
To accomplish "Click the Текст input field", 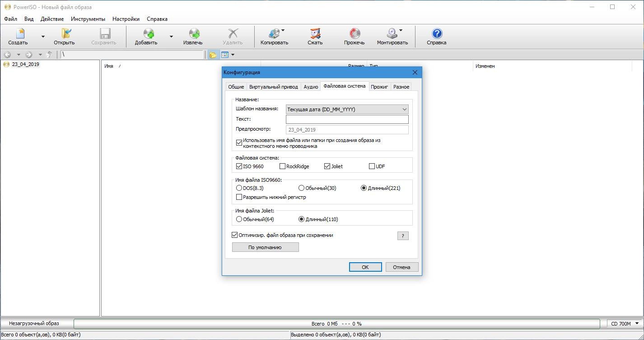I will [347, 119].
